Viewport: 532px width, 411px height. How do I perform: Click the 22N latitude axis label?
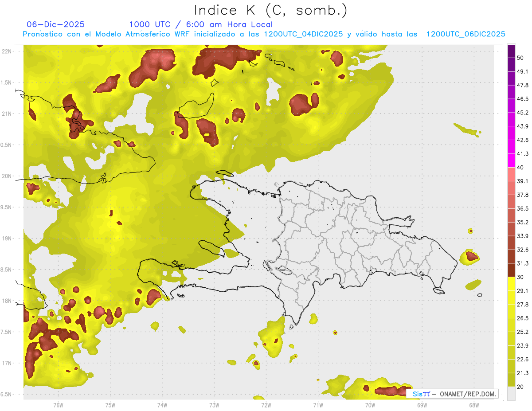(8, 51)
